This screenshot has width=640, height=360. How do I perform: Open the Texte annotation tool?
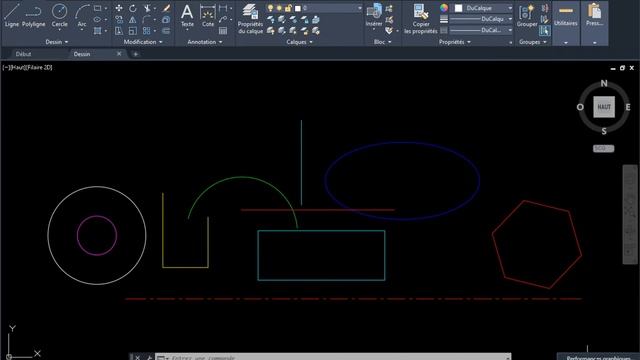coord(187,16)
